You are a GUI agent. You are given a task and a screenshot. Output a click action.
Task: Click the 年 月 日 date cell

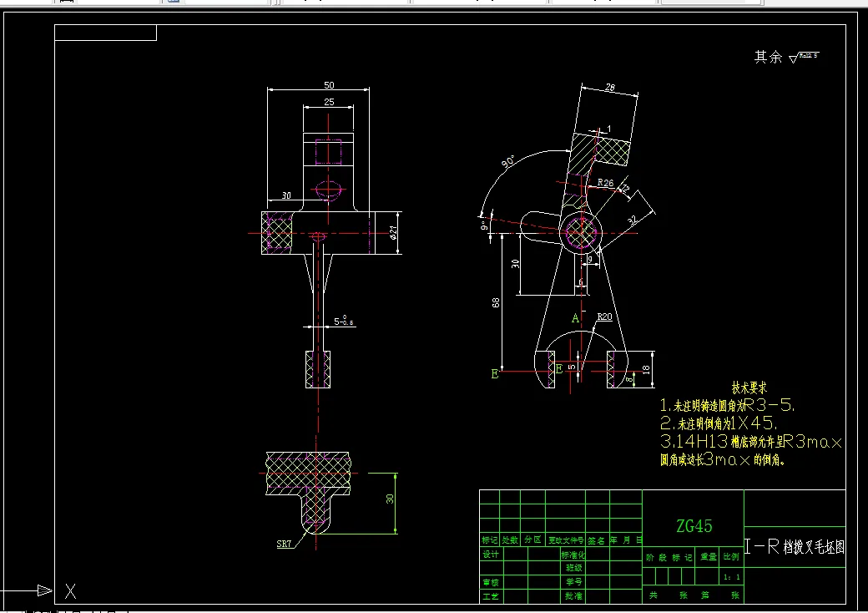(626, 540)
